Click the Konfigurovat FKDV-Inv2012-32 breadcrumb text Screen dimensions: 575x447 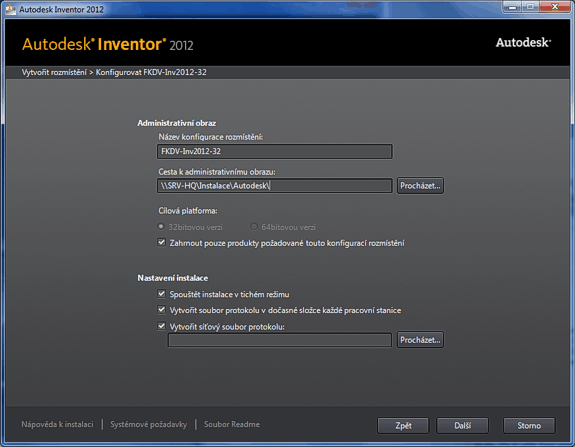tap(151, 72)
